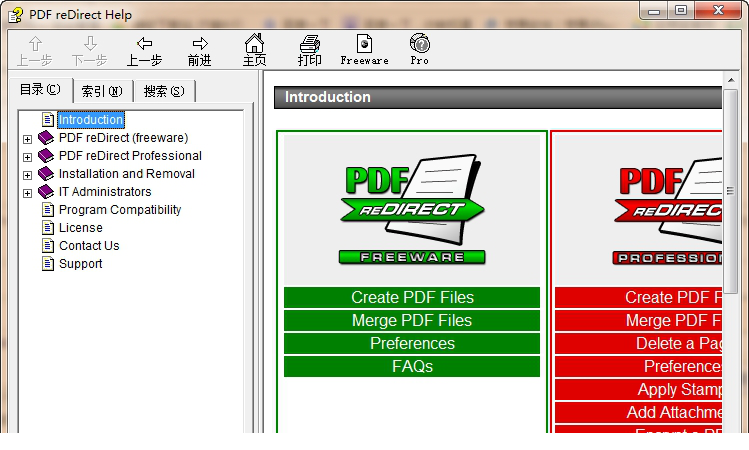Click the green PDF reDirect Freeware logo
Viewport: 749px width, 450px height.
(412, 209)
